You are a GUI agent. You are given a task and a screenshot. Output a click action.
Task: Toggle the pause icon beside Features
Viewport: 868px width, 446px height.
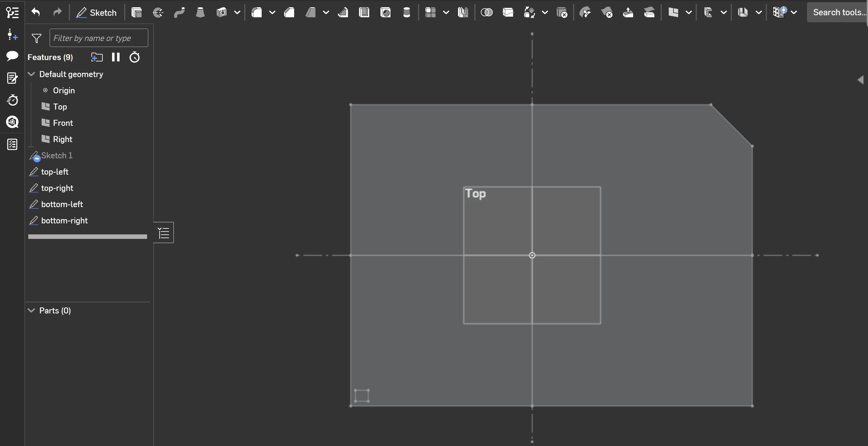coord(116,57)
